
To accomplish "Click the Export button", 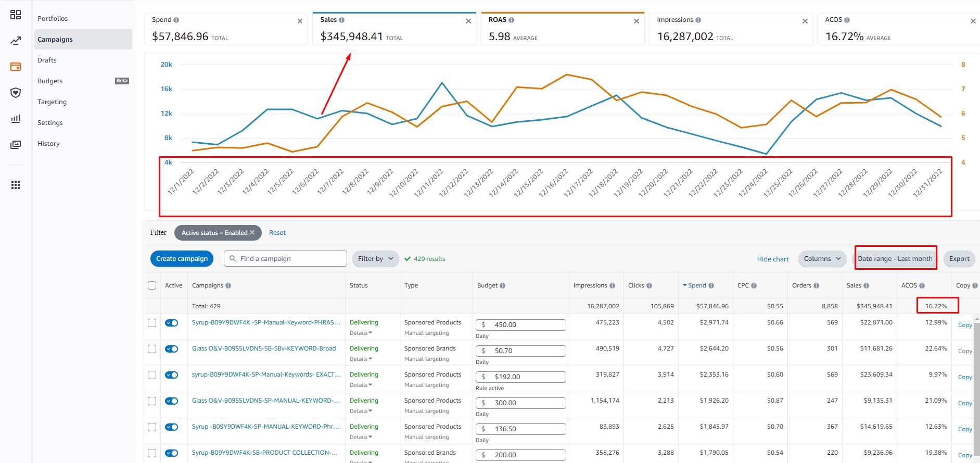I will coord(959,259).
